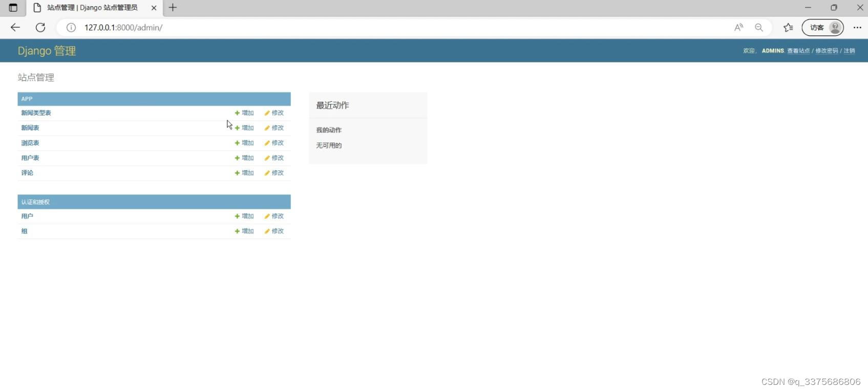Open the 组 model link
Image resolution: width=868 pixels, height=391 pixels.
(24, 231)
